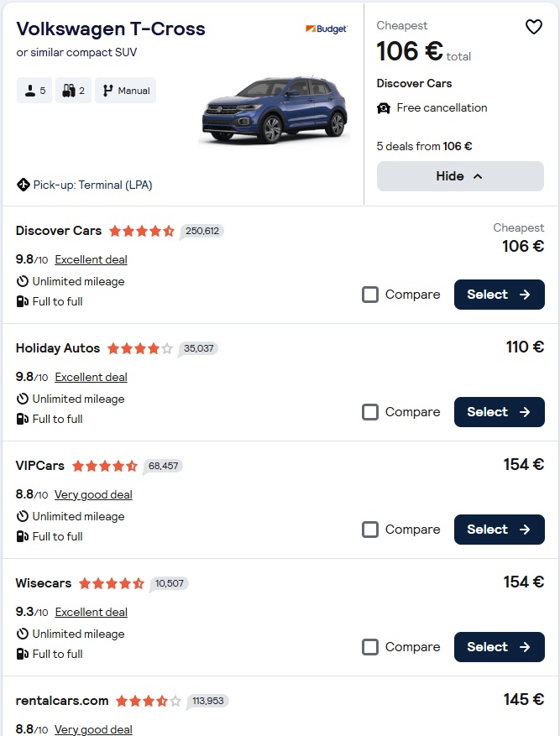Click the Free cancellation icon
560x736 pixels.
(x=384, y=108)
